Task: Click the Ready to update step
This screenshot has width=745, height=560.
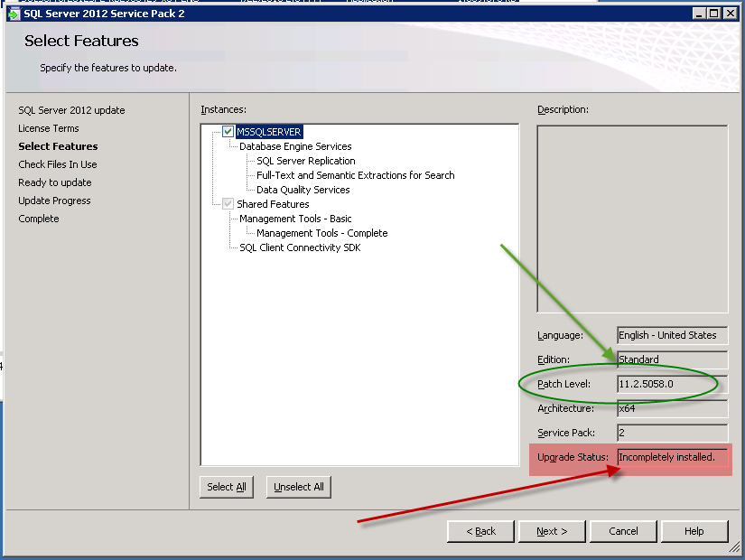Action: [55, 182]
